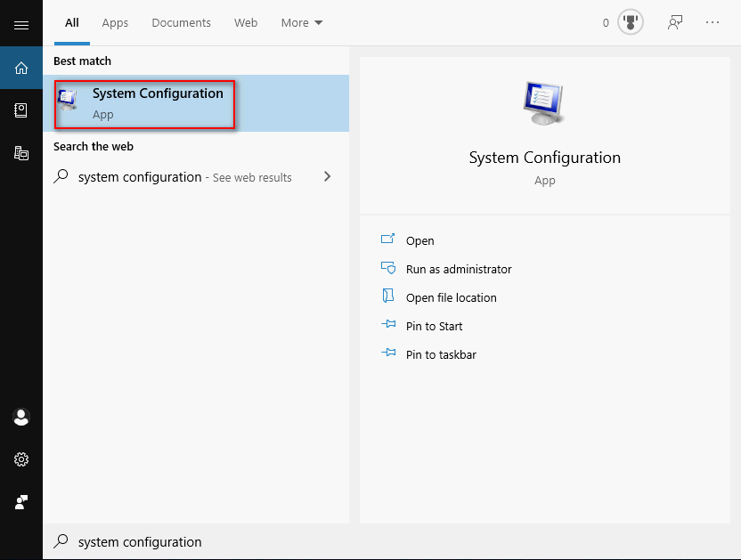Image resolution: width=741 pixels, height=560 pixels.
Task: Open Settings via the gear icon
Action: click(x=21, y=459)
